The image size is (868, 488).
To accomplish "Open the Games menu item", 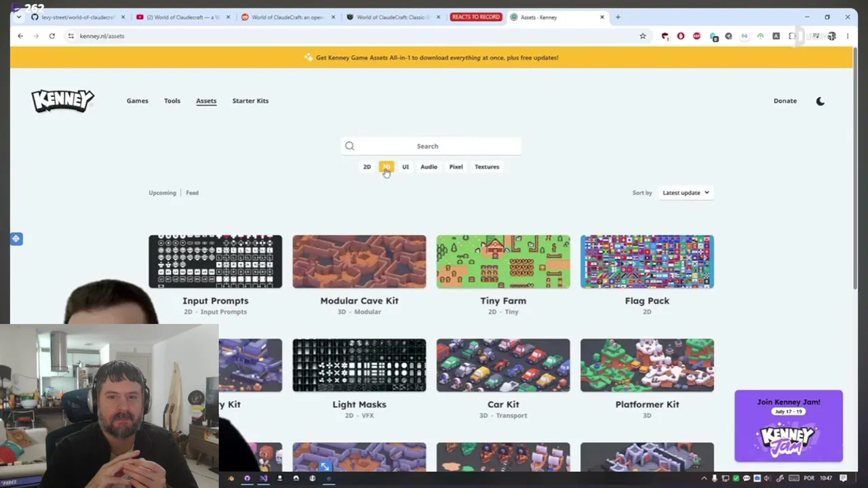I will (x=137, y=101).
